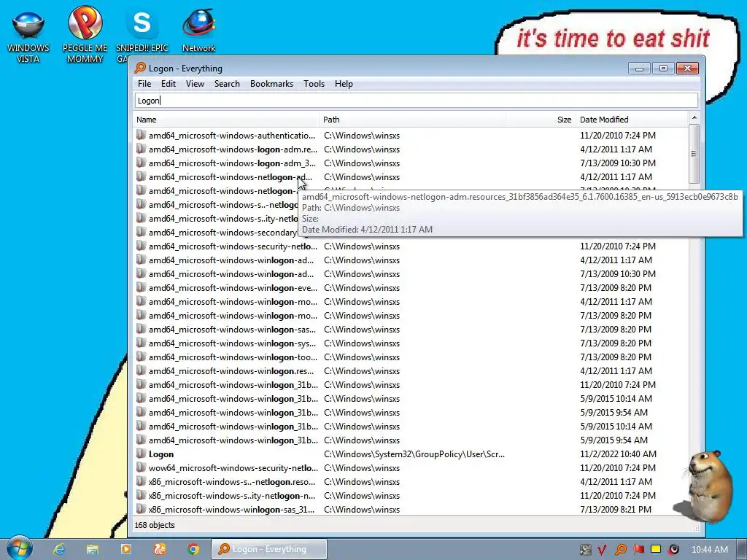This screenshot has height=560, width=747.
Task: Click the gray pixelated tray icon
Action: tap(585, 550)
